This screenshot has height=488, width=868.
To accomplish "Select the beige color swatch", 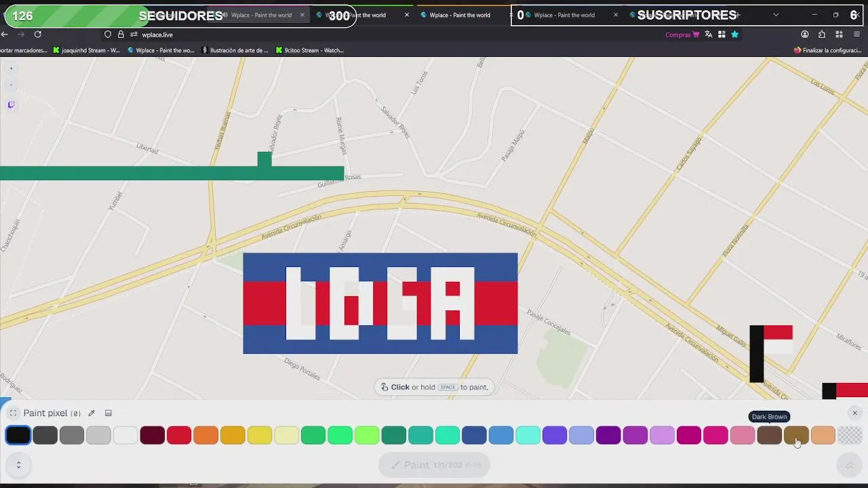I will [x=823, y=435].
